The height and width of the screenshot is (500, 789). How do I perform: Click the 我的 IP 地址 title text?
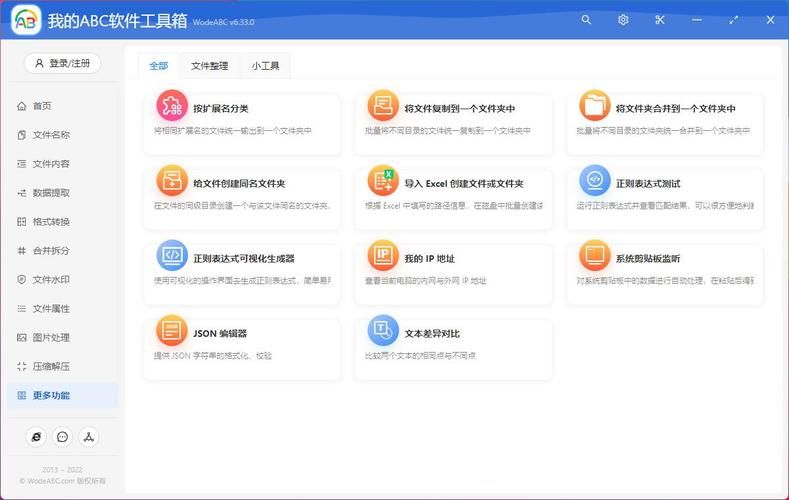click(x=430, y=258)
